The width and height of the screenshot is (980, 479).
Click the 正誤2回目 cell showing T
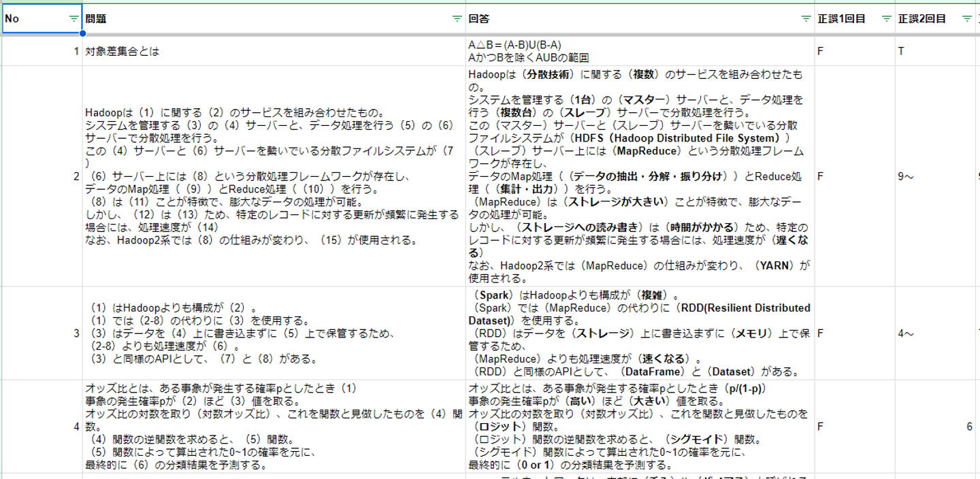936,51
